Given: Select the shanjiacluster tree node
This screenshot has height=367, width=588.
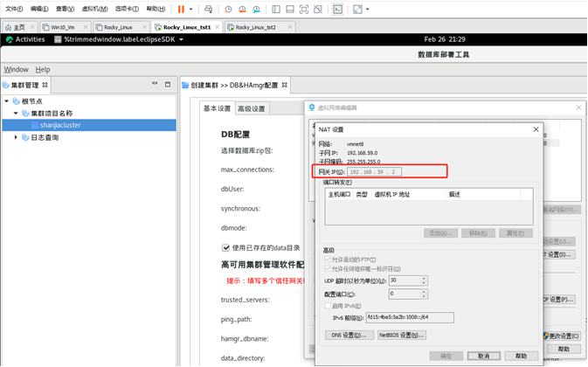Looking at the screenshot, I should click(59, 125).
